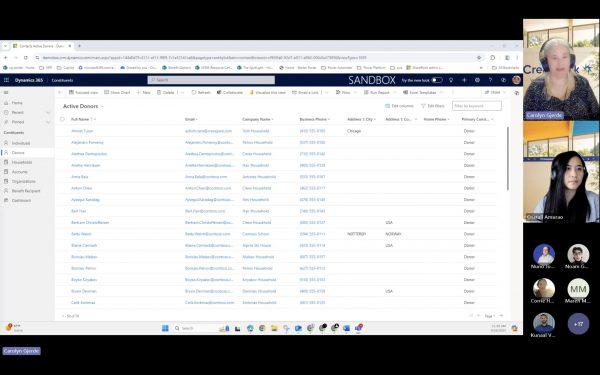
Task: Open the Dynamics 365 app launcher waffle
Action: [6, 80]
